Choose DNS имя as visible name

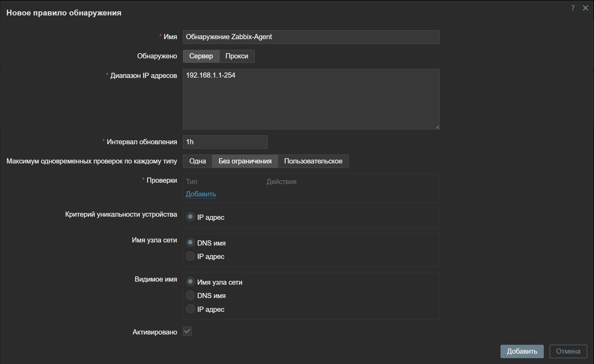click(190, 295)
